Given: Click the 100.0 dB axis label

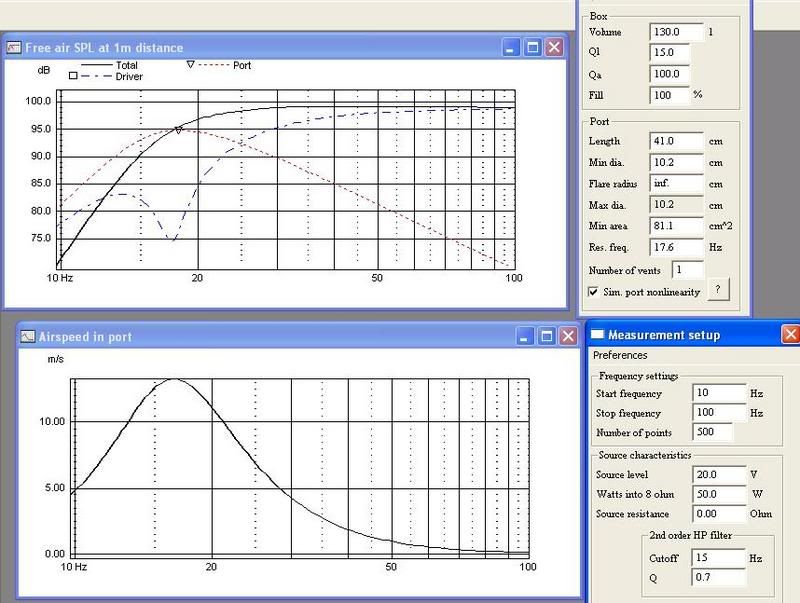Looking at the screenshot, I should [x=38, y=101].
